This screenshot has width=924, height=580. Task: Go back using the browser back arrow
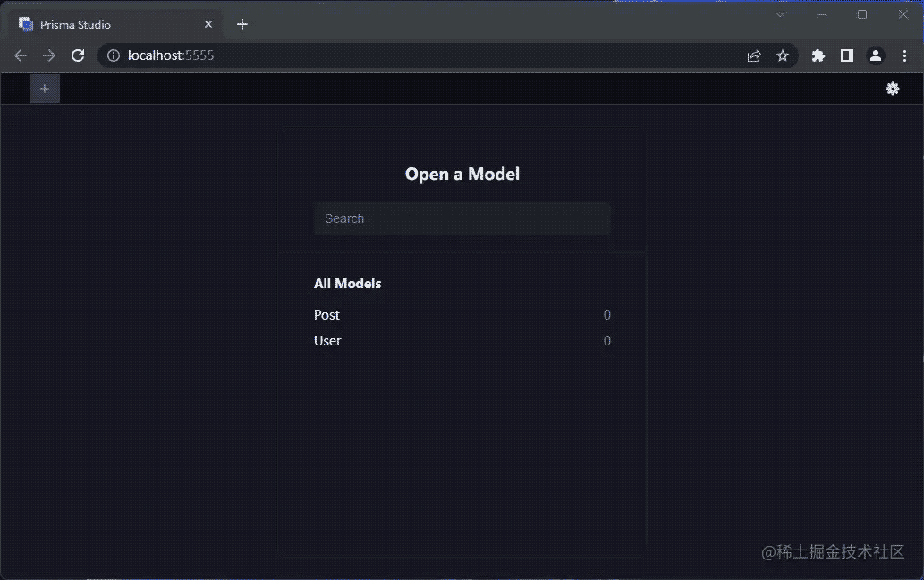(21, 55)
